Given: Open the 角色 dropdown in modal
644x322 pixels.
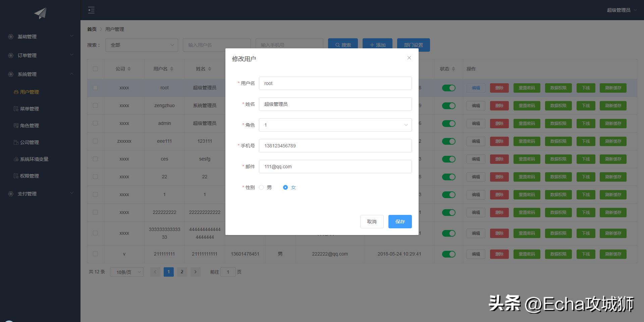Looking at the screenshot, I should coord(335,125).
